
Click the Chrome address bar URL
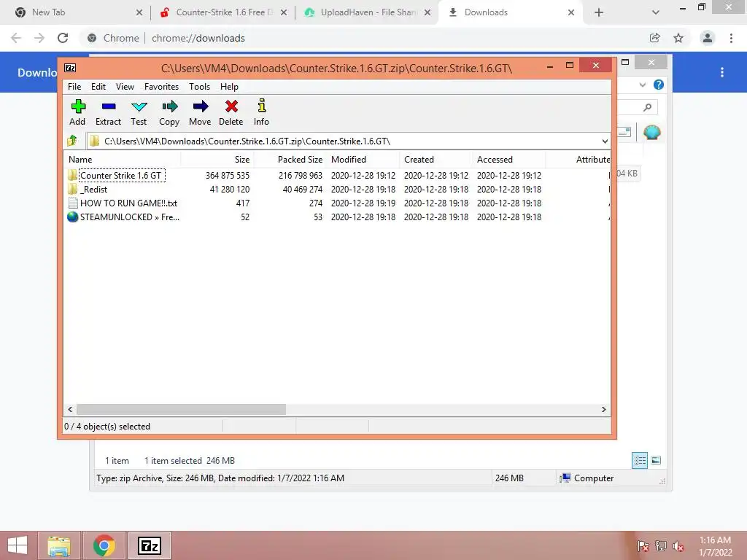point(198,38)
